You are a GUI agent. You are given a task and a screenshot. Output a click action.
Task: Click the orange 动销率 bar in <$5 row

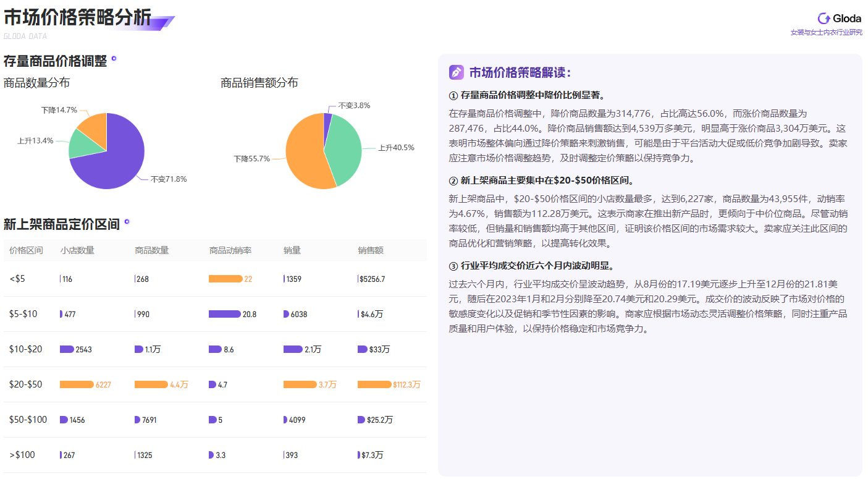point(225,278)
